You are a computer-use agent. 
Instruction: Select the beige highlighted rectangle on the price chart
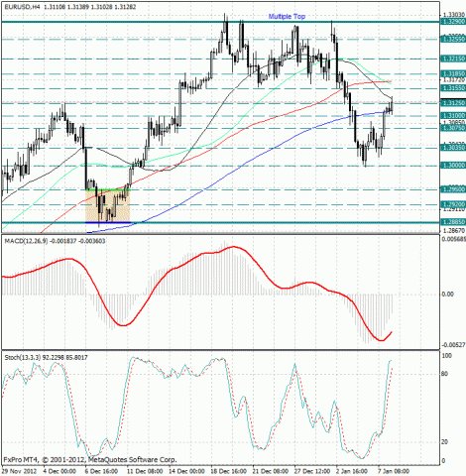coord(108,206)
